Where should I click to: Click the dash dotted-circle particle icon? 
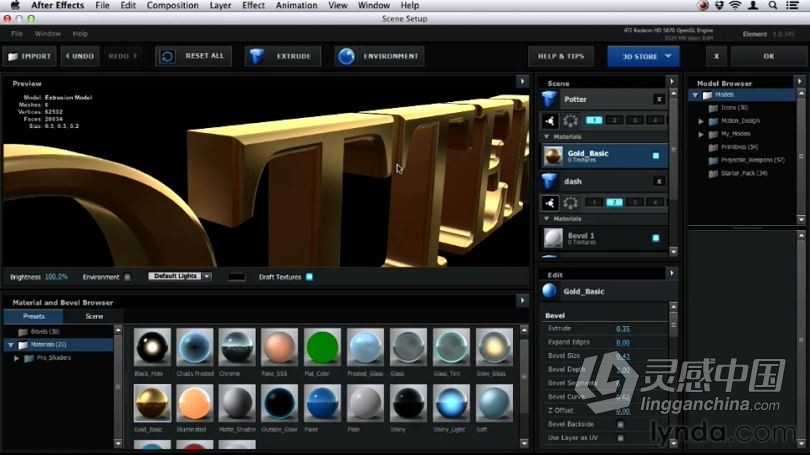pos(570,203)
